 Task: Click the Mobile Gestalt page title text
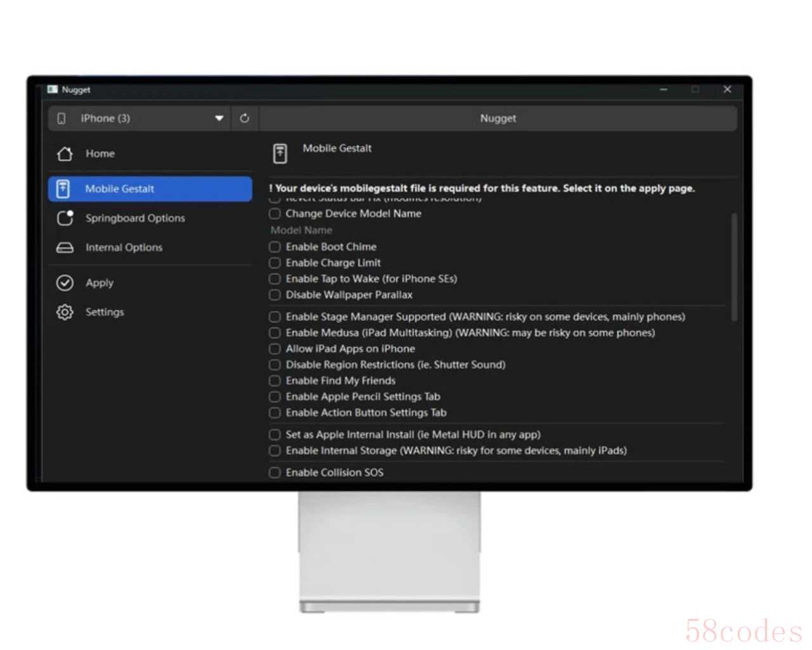(x=337, y=149)
